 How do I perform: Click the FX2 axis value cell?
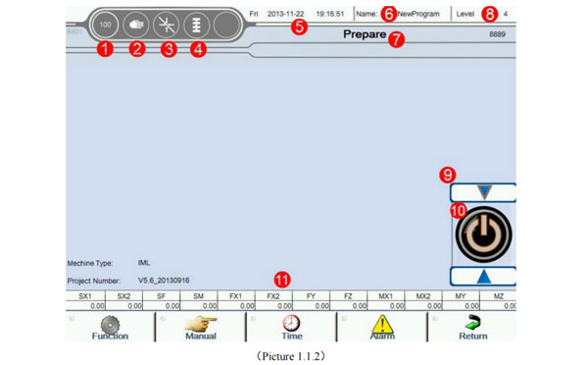pyautogui.click(x=273, y=306)
